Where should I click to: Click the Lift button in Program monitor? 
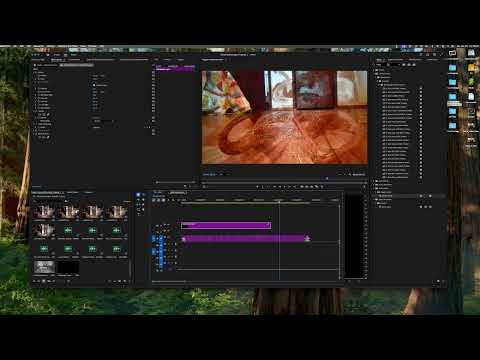pyautogui.click(x=302, y=187)
